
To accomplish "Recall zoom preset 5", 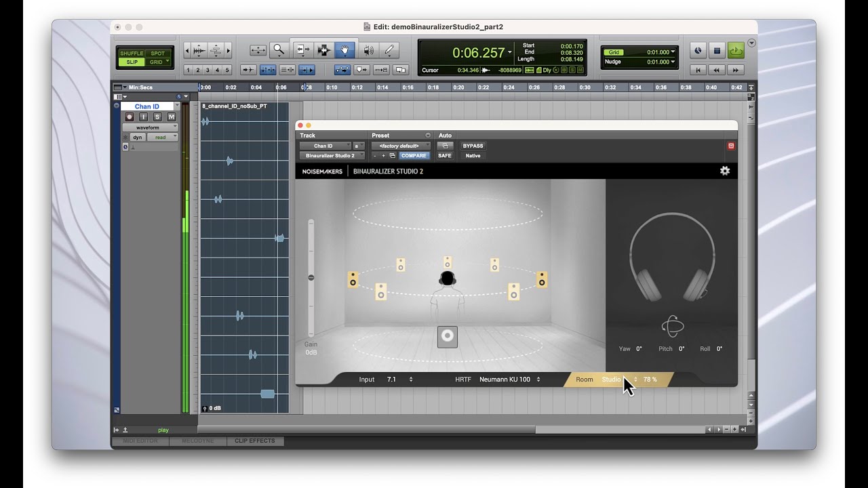I will (227, 70).
